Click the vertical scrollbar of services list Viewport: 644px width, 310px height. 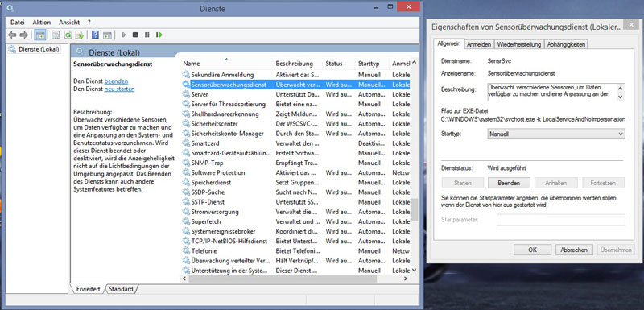point(414,209)
